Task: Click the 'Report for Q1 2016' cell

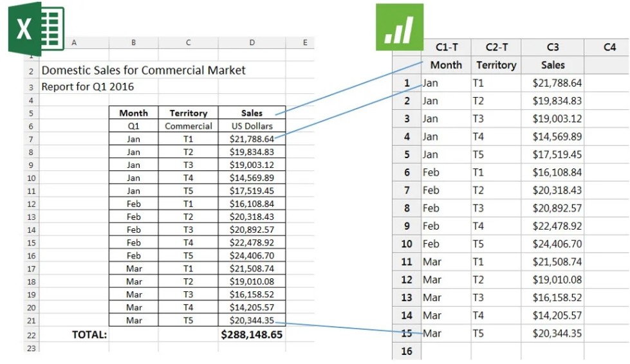Action: point(88,87)
